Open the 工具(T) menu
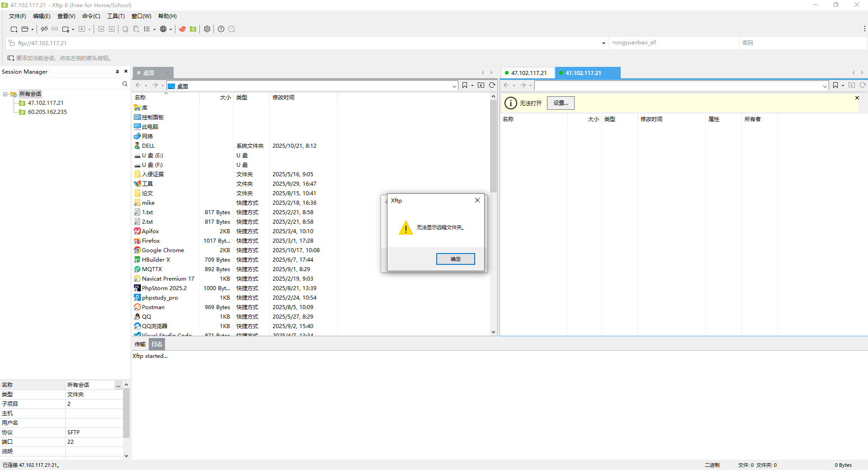Viewport: 868px width, 470px height. coord(116,16)
